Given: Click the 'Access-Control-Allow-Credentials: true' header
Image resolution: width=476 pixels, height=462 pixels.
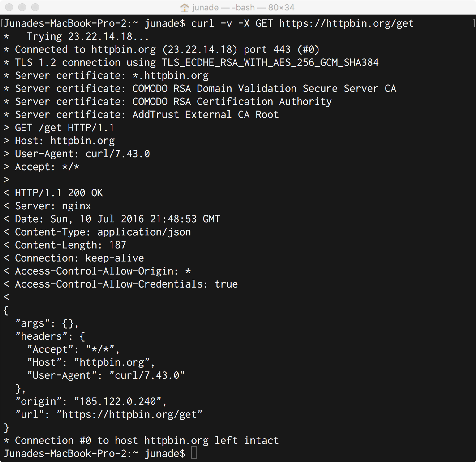Looking at the screenshot, I should pyautogui.click(x=126, y=284).
